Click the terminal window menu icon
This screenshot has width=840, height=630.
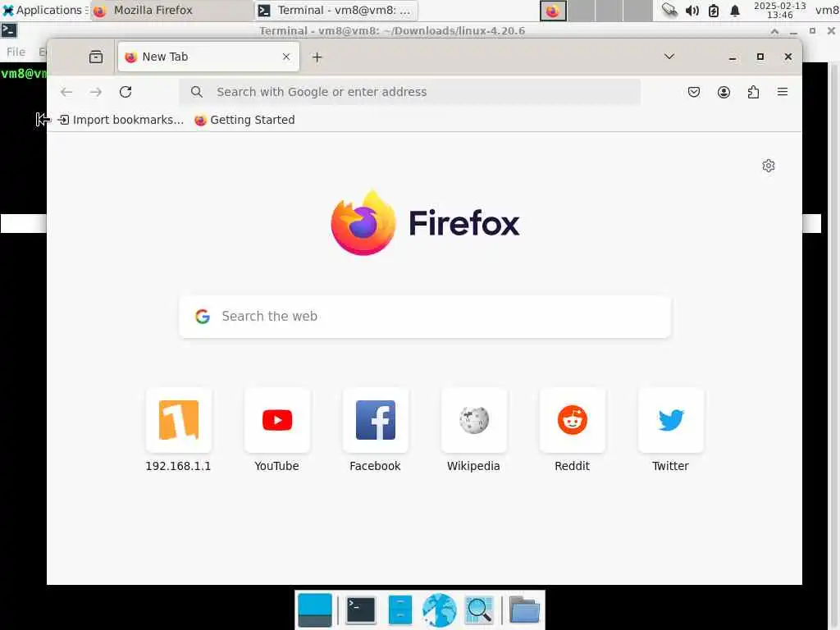(x=9, y=30)
